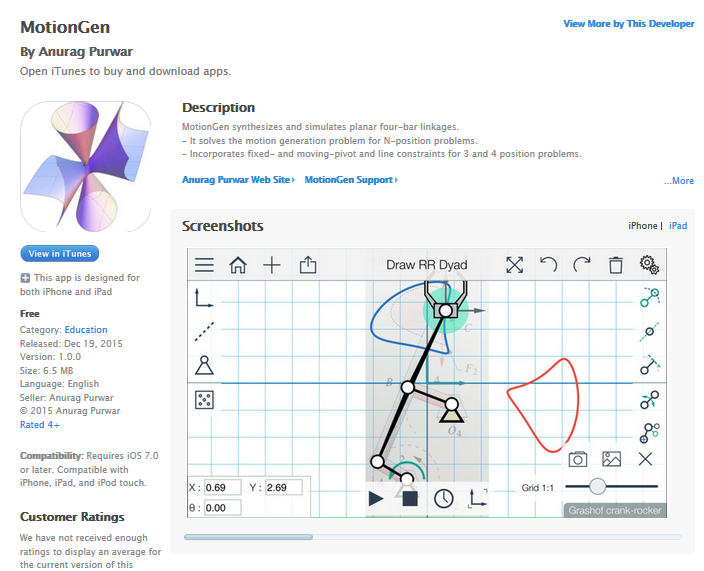The image size is (704, 571).
Task: Click the undo arrow icon
Action: click(x=548, y=265)
